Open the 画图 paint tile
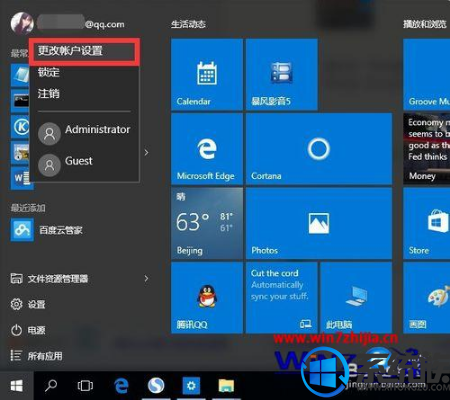Image resolution: width=450 pixels, height=400 pixels. [x=427, y=298]
